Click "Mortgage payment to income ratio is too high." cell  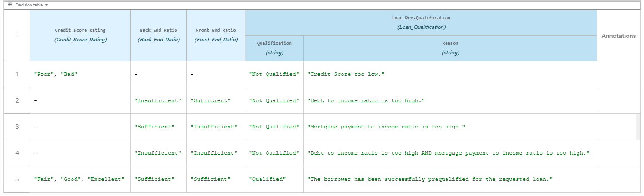(x=450, y=127)
